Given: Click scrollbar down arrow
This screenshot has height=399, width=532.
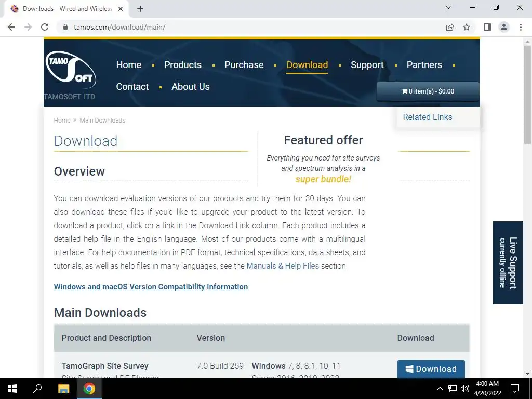Looking at the screenshot, I should [x=527, y=374].
